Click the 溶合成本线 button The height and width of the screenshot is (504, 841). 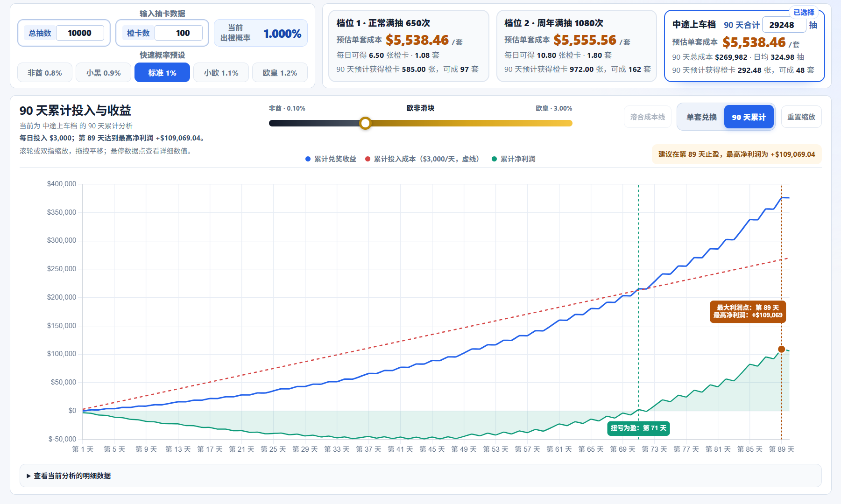click(x=647, y=117)
